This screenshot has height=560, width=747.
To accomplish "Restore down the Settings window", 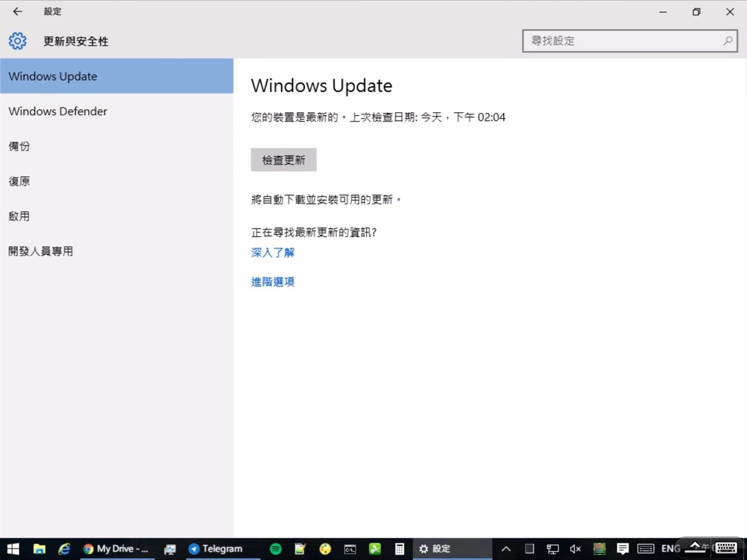I will coord(696,12).
